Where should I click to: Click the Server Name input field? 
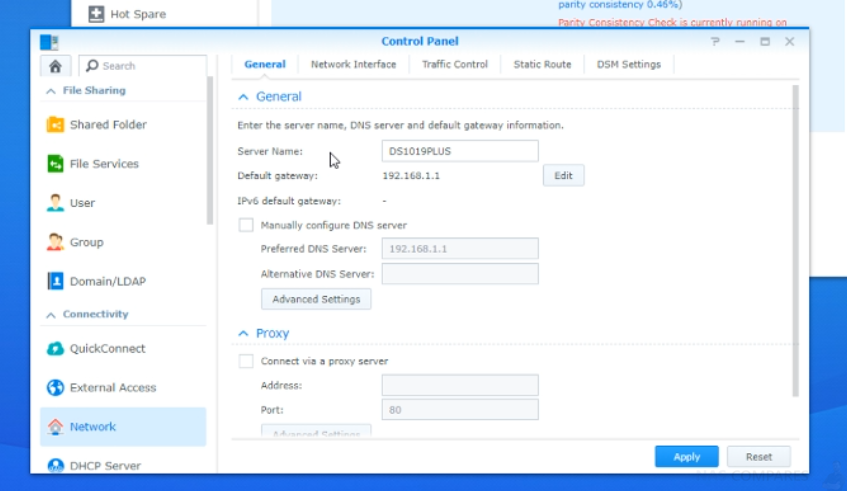460,151
